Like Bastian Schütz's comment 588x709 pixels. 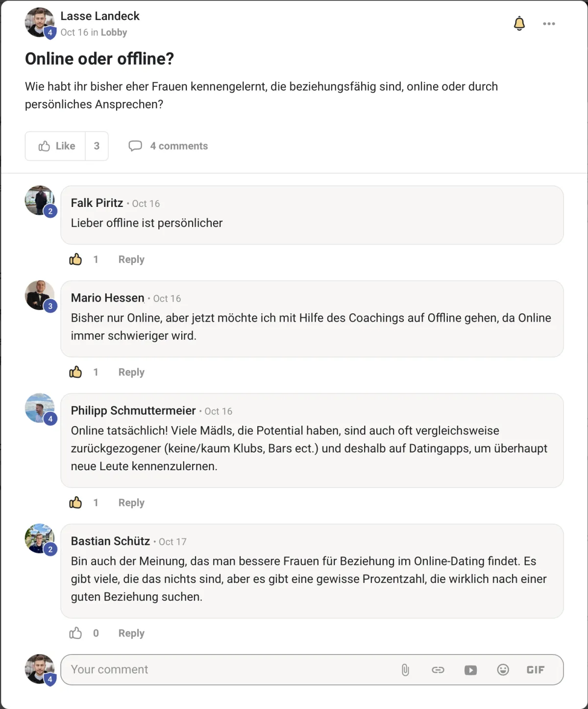[x=75, y=633]
